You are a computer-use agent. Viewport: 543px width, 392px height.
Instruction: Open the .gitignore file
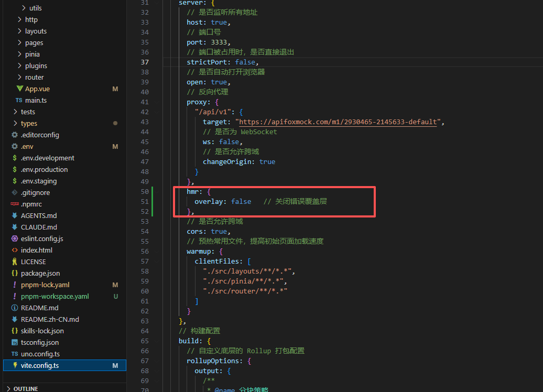tap(35, 192)
